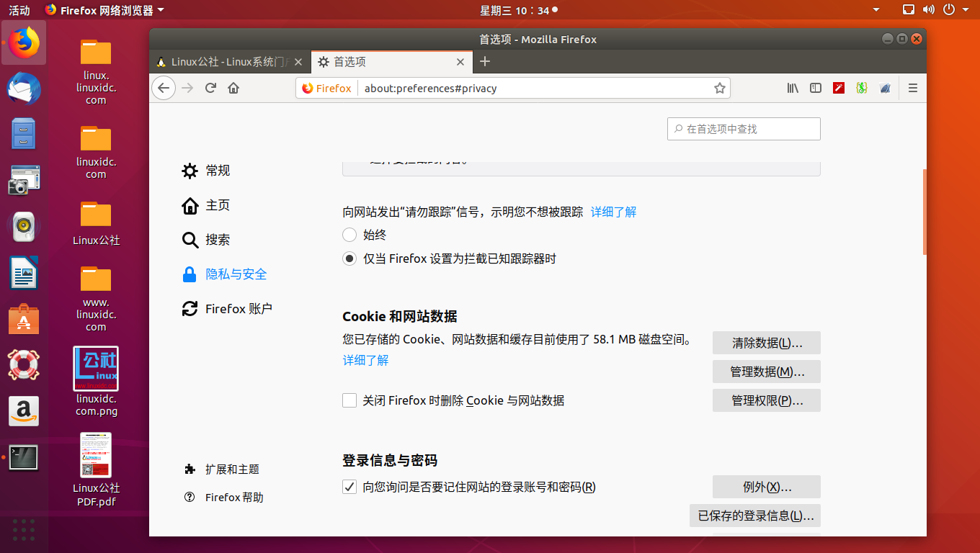The image size is (980, 553).
Task: Click the forward navigation arrow
Action: (x=187, y=88)
